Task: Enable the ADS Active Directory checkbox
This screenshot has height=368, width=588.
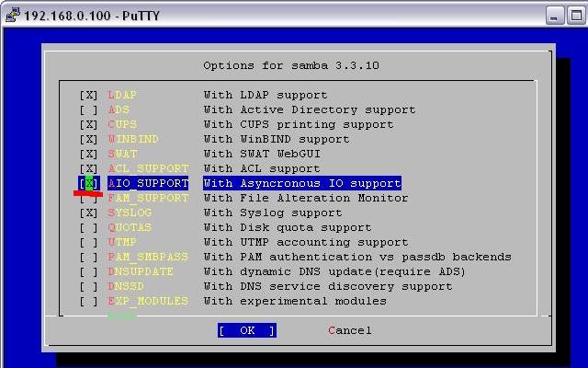Action: click(x=88, y=110)
